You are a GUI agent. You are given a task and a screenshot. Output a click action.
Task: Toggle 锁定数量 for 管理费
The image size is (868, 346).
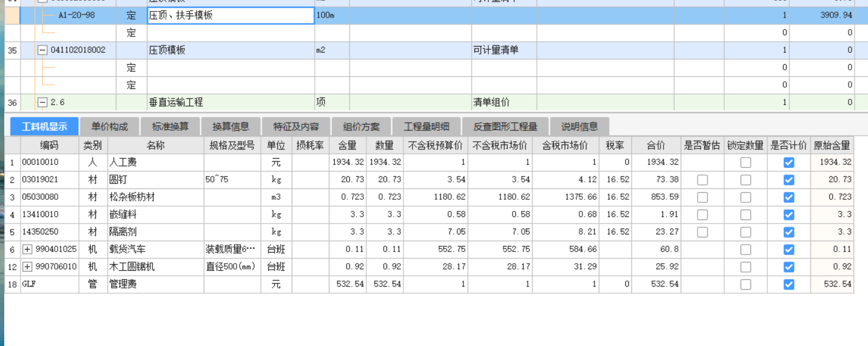tap(745, 284)
